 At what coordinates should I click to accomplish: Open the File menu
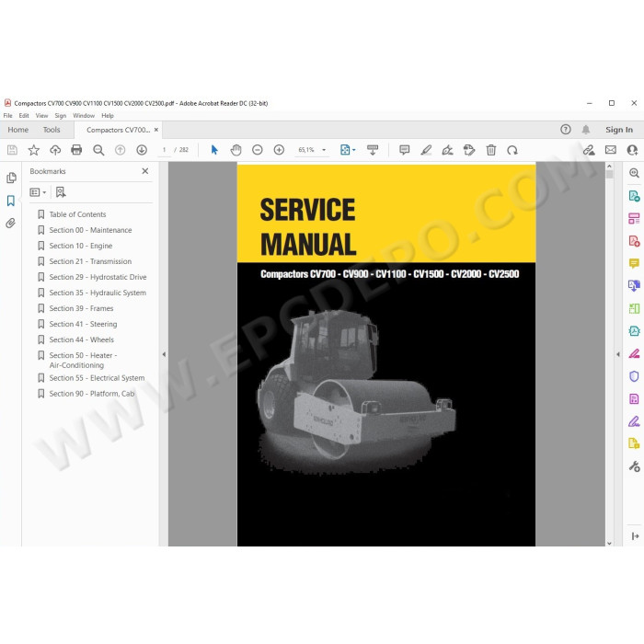(x=7, y=116)
